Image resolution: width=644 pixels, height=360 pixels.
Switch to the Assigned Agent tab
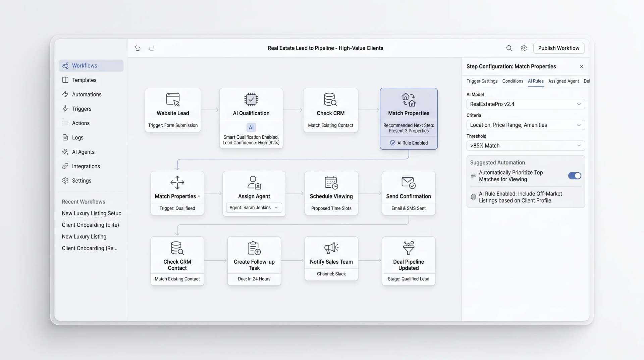click(x=563, y=81)
